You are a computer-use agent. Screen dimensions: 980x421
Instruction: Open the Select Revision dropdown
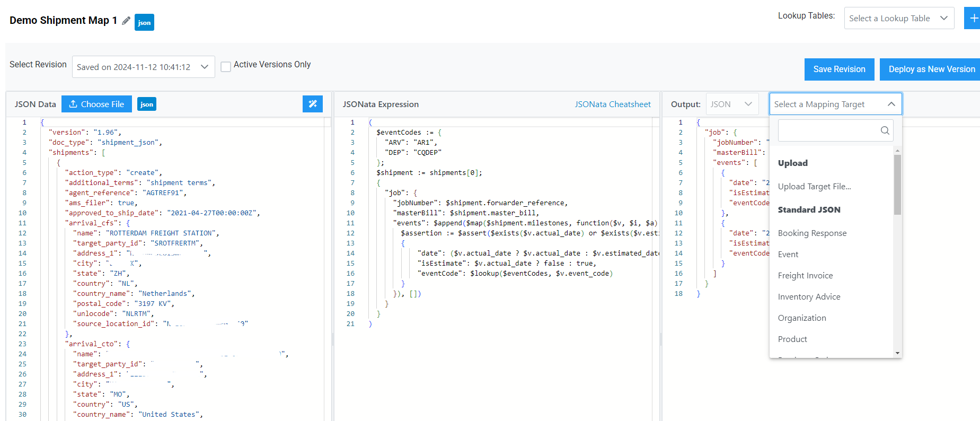tap(144, 67)
